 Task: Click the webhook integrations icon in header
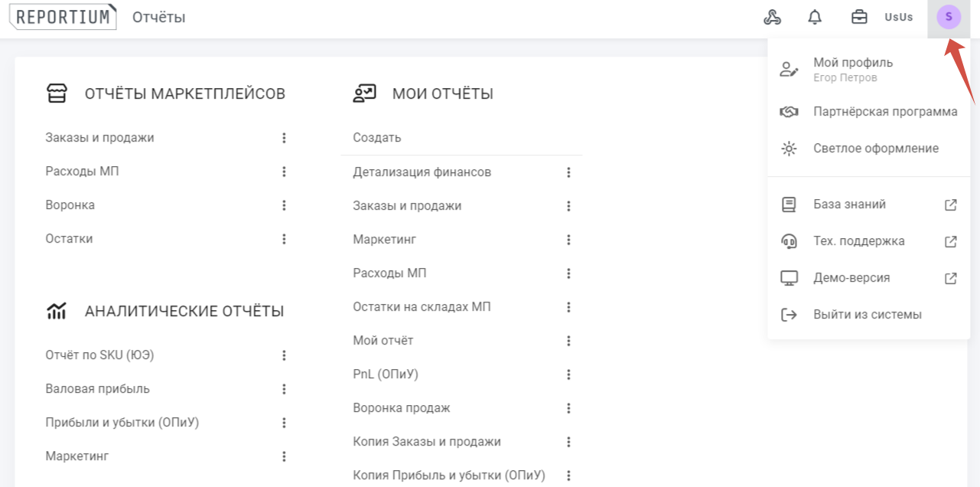[772, 17]
